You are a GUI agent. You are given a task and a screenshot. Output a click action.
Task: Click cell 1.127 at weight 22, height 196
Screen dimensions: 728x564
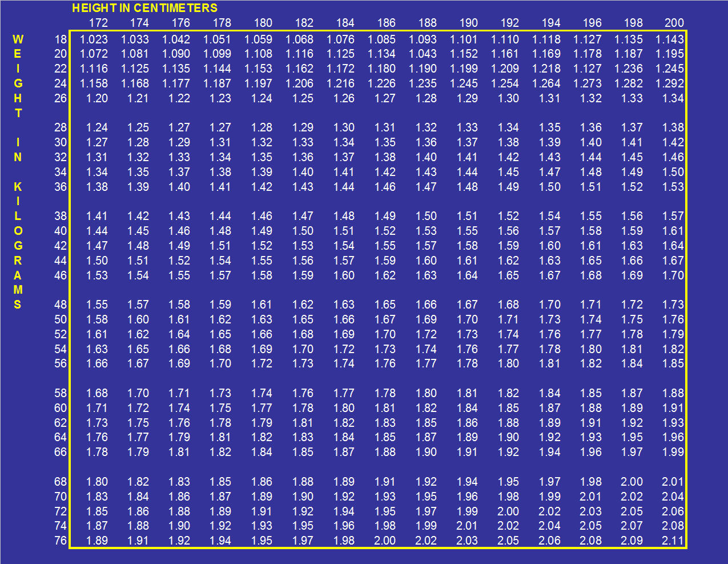[587, 69]
